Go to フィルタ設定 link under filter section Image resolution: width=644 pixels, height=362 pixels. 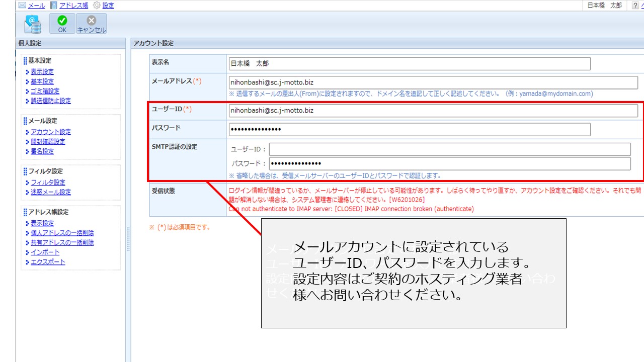coord(48,183)
